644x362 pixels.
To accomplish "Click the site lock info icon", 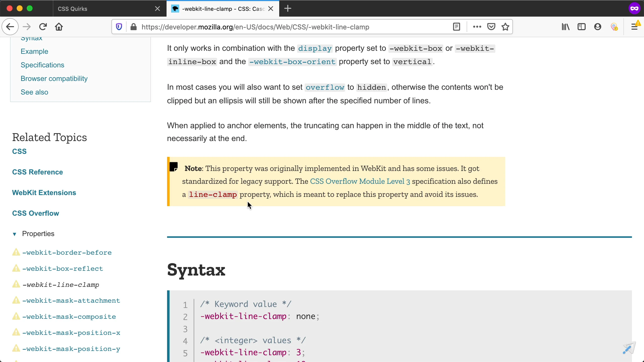I will click(134, 27).
